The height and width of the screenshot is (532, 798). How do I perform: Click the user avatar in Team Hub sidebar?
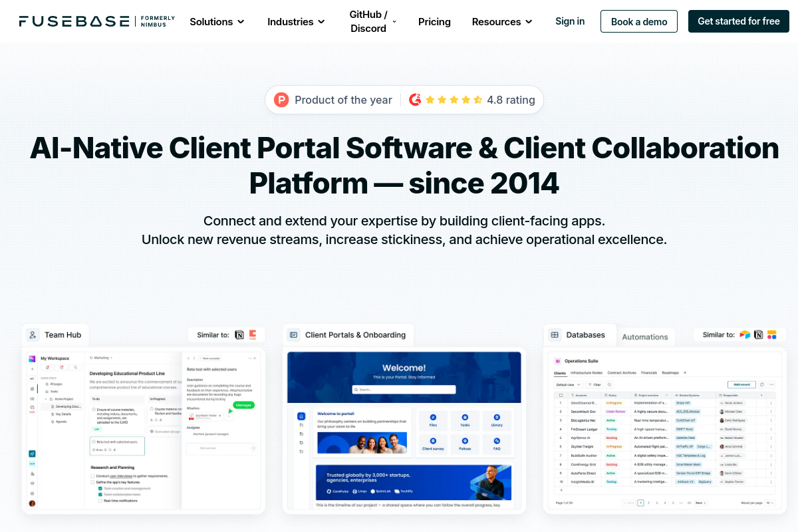[x=32, y=503]
